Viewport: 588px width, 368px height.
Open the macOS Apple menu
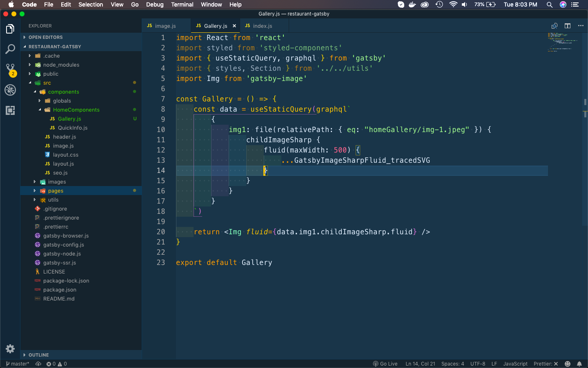pos(11,4)
